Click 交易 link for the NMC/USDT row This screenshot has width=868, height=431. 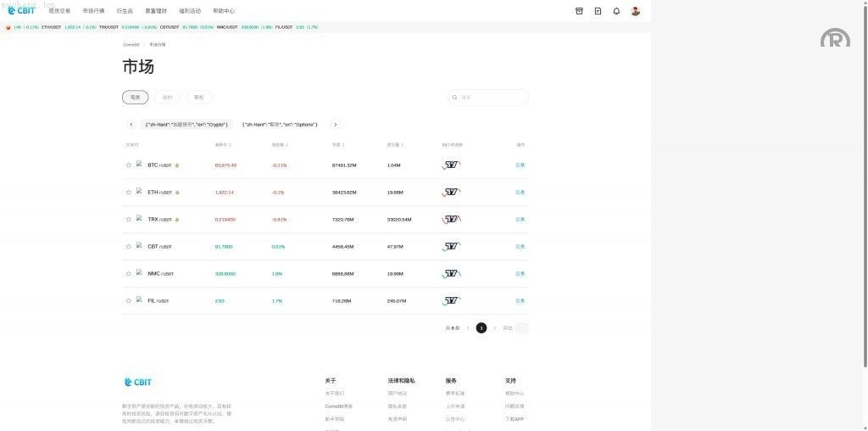[520, 274]
